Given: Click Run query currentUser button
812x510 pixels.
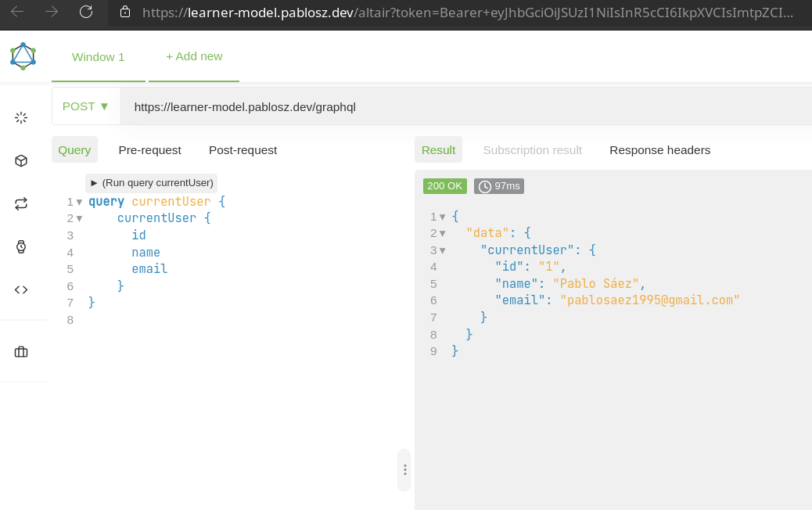Looking at the screenshot, I should [151, 183].
